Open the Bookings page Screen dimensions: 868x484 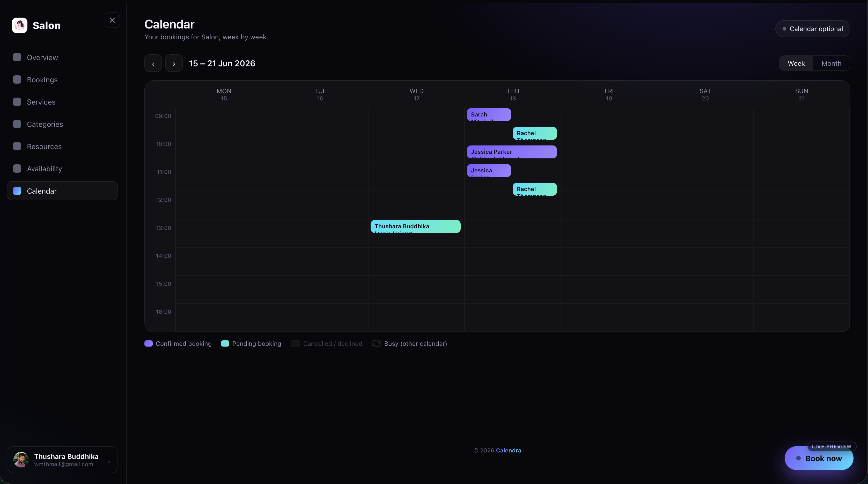click(x=62, y=79)
